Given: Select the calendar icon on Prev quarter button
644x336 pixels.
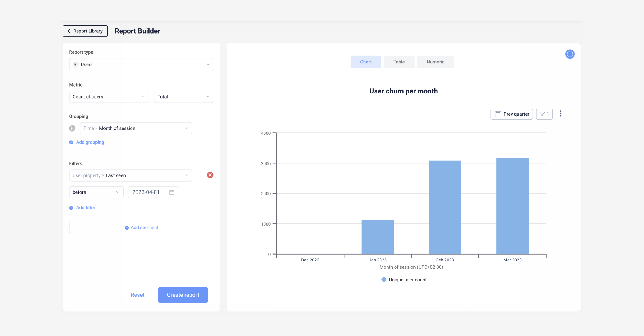Looking at the screenshot, I should click(498, 114).
